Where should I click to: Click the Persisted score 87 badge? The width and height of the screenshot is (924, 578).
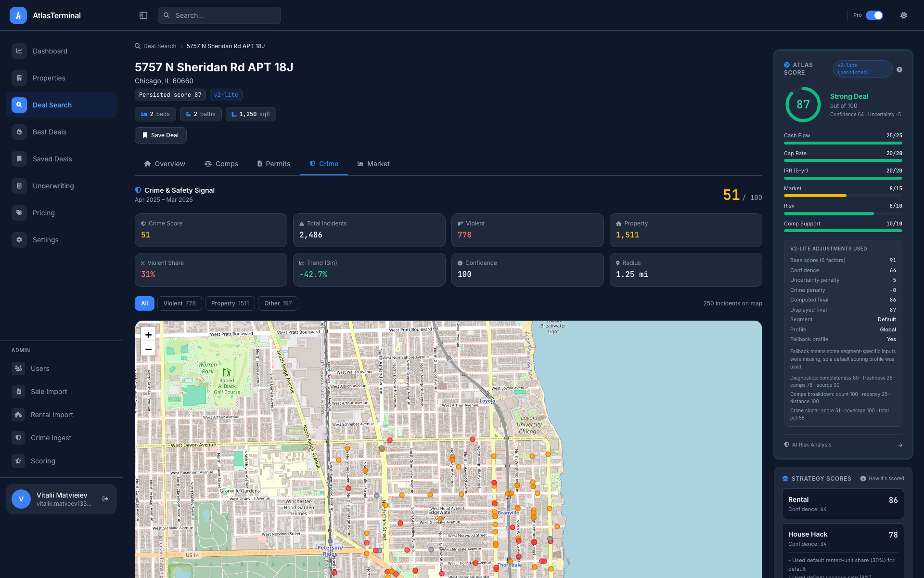pyautogui.click(x=170, y=95)
